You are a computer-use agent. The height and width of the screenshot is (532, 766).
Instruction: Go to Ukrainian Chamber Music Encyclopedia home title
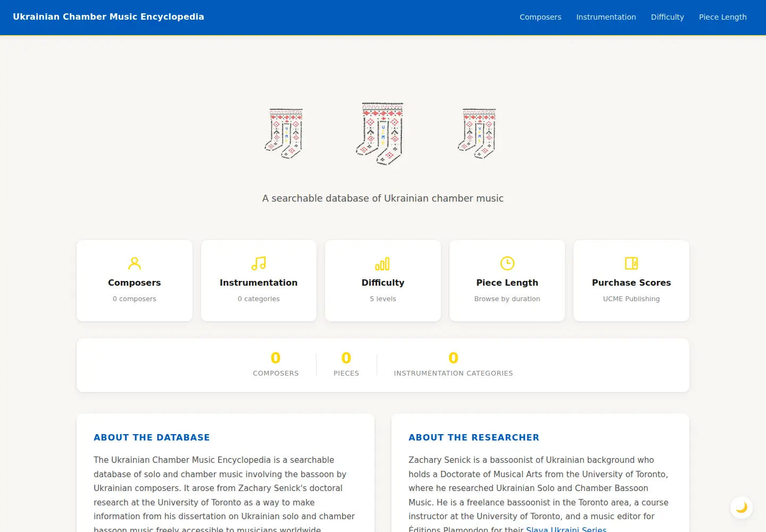coord(109,16)
